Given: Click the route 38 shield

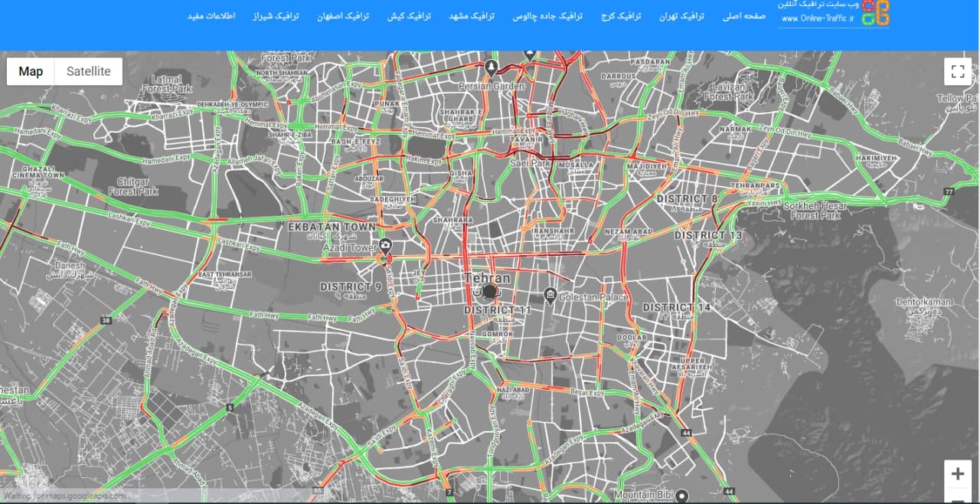Looking at the screenshot, I should click(x=106, y=320).
